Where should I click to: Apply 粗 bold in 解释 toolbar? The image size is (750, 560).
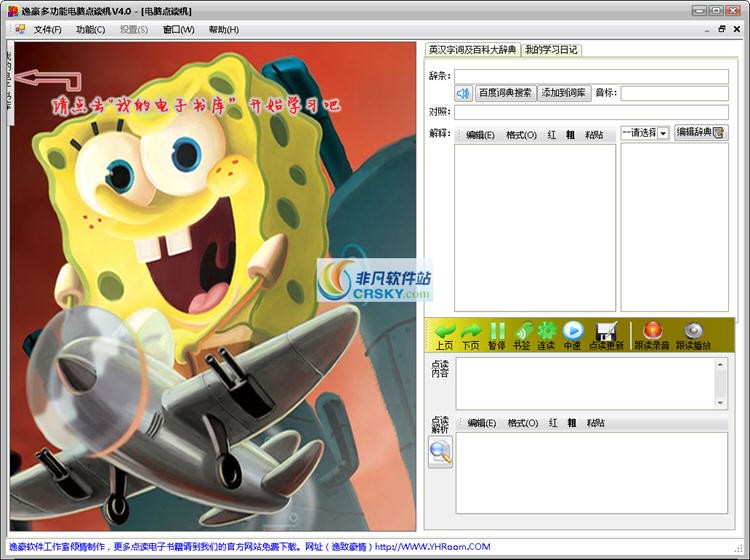(x=570, y=135)
